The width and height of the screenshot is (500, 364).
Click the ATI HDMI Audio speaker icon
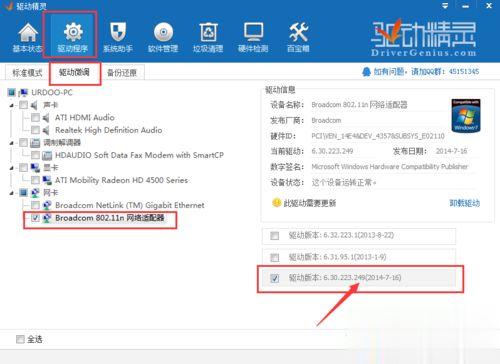(x=46, y=118)
